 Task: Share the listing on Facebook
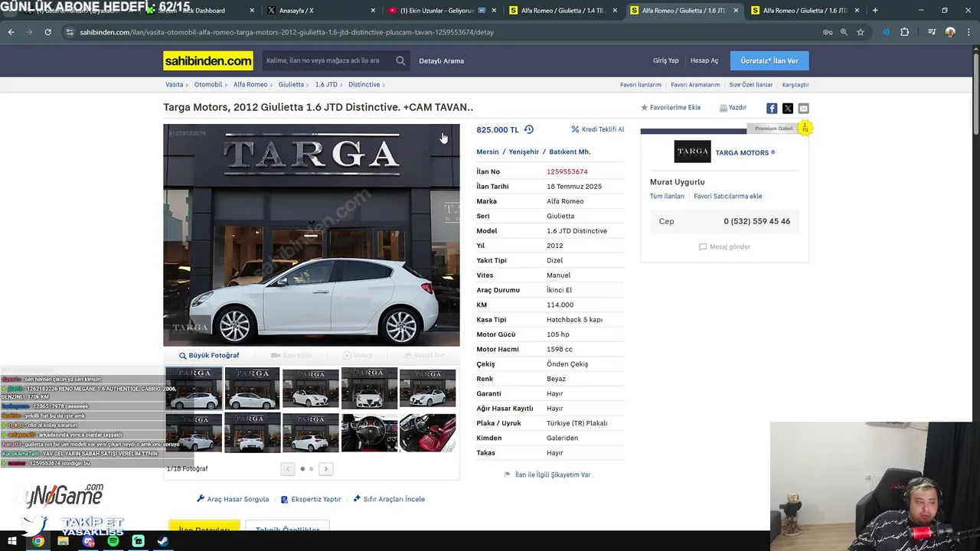click(x=772, y=108)
